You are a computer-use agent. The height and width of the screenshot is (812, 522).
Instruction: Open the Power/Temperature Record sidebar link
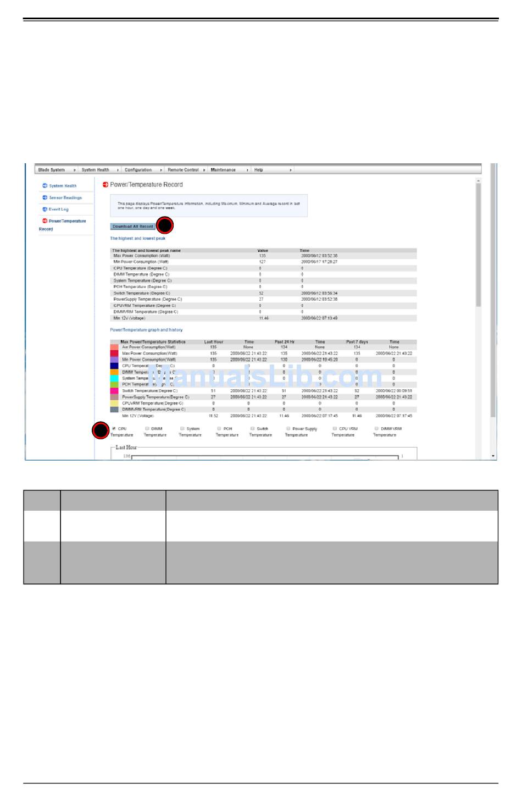click(63, 225)
